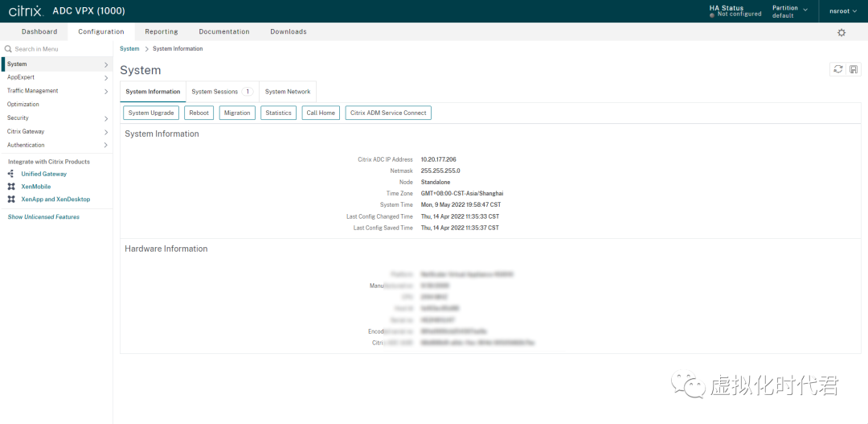The height and width of the screenshot is (424, 868).
Task: Select Security in the side menu
Action: (56, 118)
